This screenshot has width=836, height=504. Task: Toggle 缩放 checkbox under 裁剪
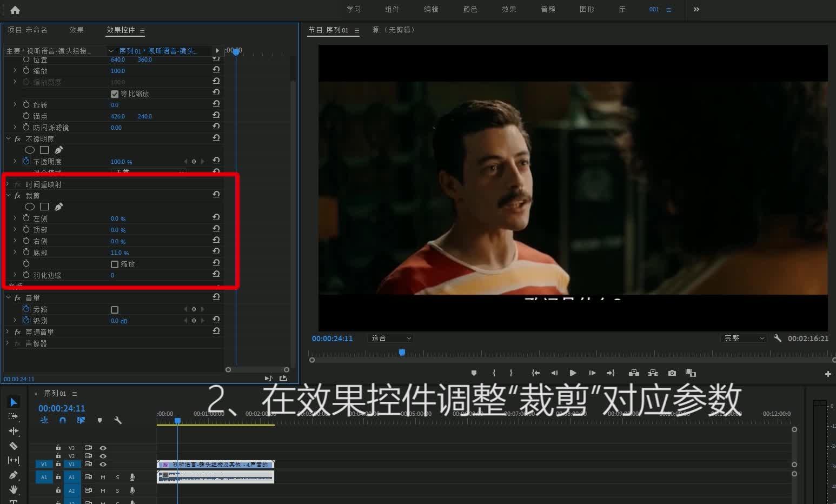(x=115, y=264)
